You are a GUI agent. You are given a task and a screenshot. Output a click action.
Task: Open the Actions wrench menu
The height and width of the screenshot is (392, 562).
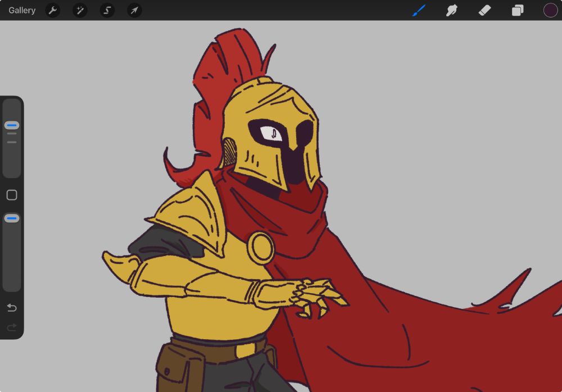tap(53, 11)
